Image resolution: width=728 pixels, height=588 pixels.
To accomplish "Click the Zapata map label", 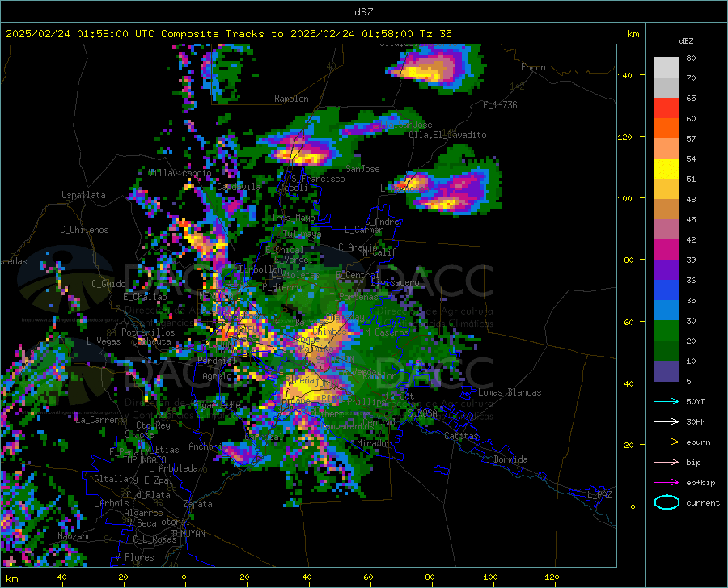I will point(198,504).
